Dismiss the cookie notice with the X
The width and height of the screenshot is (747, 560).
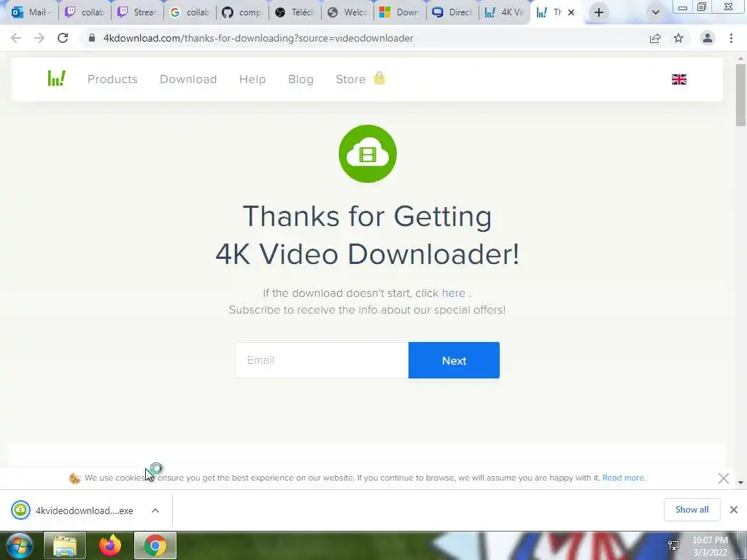tap(723, 478)
